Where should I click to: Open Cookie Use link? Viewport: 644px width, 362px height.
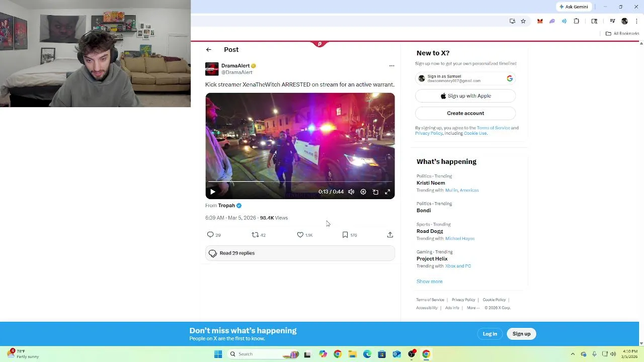(x=475, y=133)
